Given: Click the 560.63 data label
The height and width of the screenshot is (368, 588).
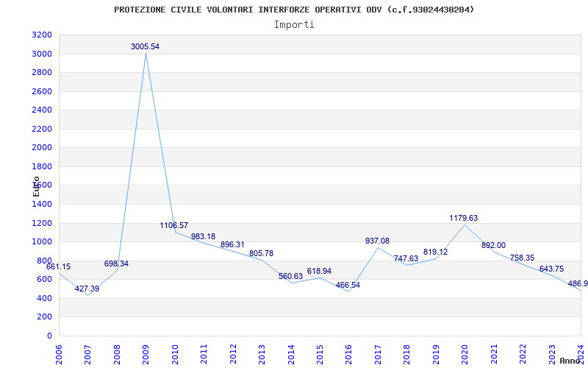Looking at the screenshot, I should click(290, 276).
